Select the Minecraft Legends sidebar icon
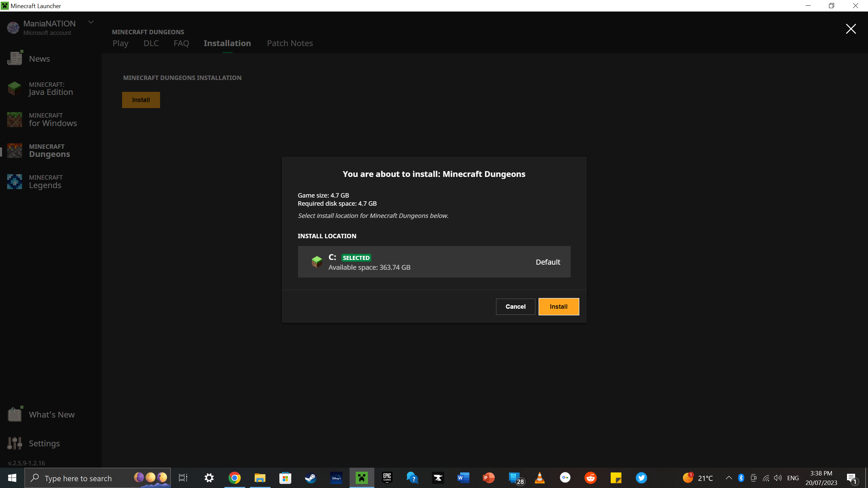 (x=15, y=182)
